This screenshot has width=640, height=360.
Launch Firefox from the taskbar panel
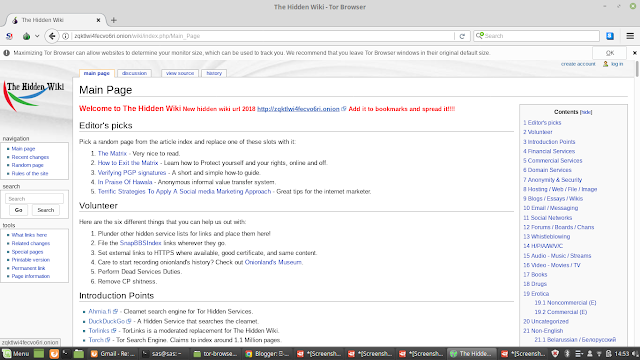54,353
